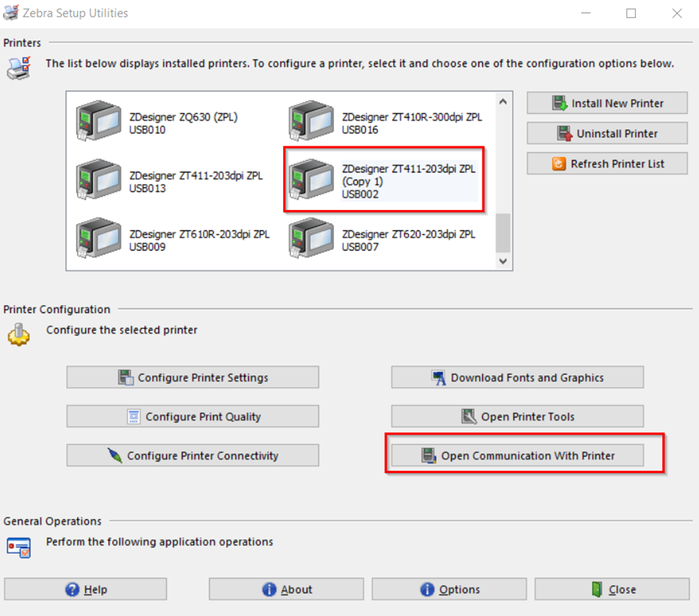Viewport: 699px width, 616px height.
Task: Open Configure Printer Settings
Action: click(193, 377)
